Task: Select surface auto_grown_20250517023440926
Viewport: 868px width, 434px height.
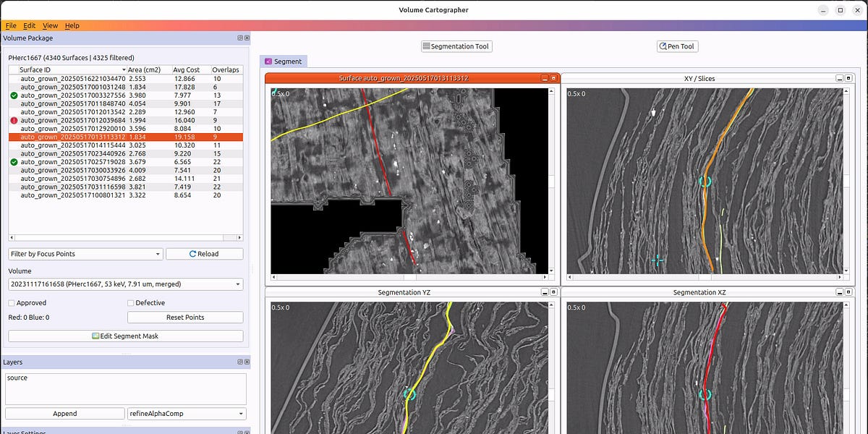Action: [x=124, y=154]
